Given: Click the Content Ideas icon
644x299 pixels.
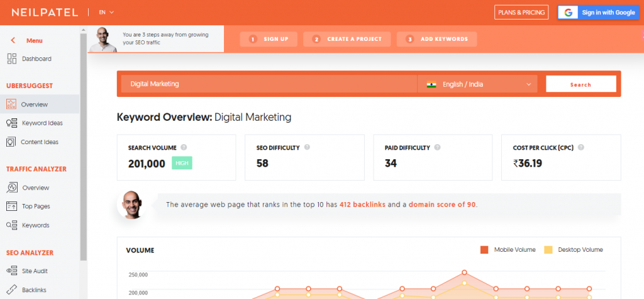Looking at the screenshot, I should (11, 142).
